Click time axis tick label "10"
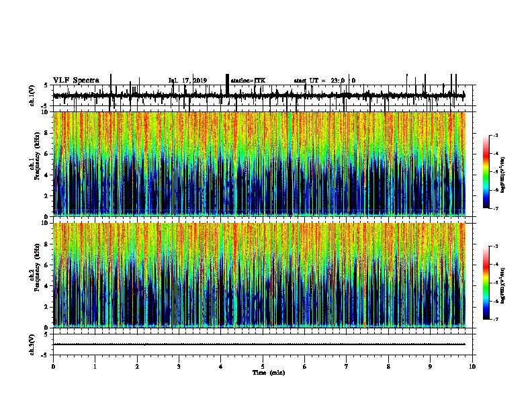The width and height of the screenshot is (532, 411). coord(472,367)
